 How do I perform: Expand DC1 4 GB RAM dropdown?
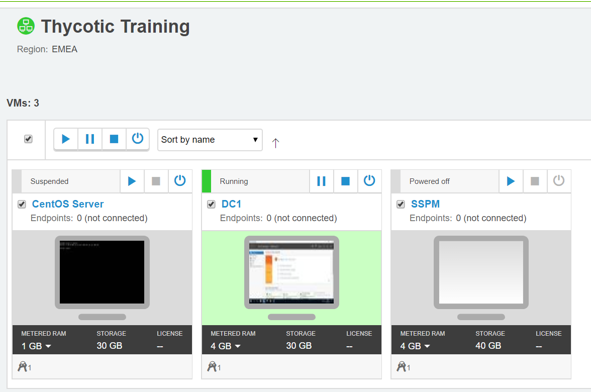pyautogui.click(x=225, y=346)
